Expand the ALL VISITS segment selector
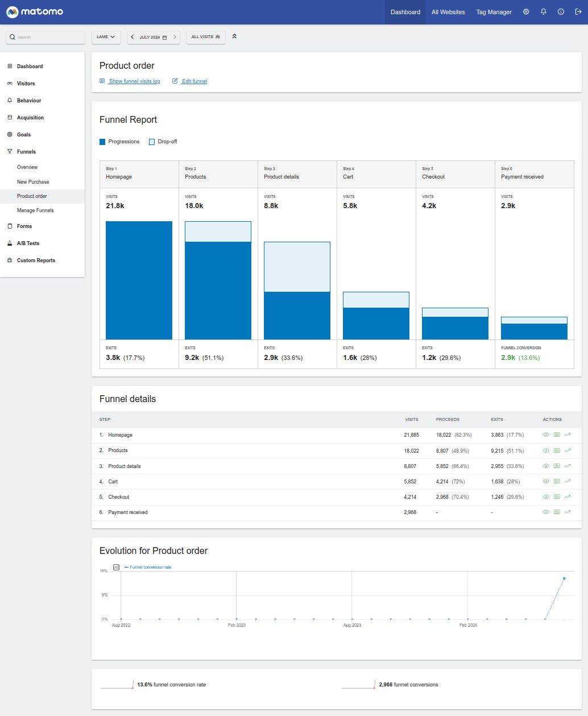The height and width of the screenshot is (716, 588). point(205,36)
